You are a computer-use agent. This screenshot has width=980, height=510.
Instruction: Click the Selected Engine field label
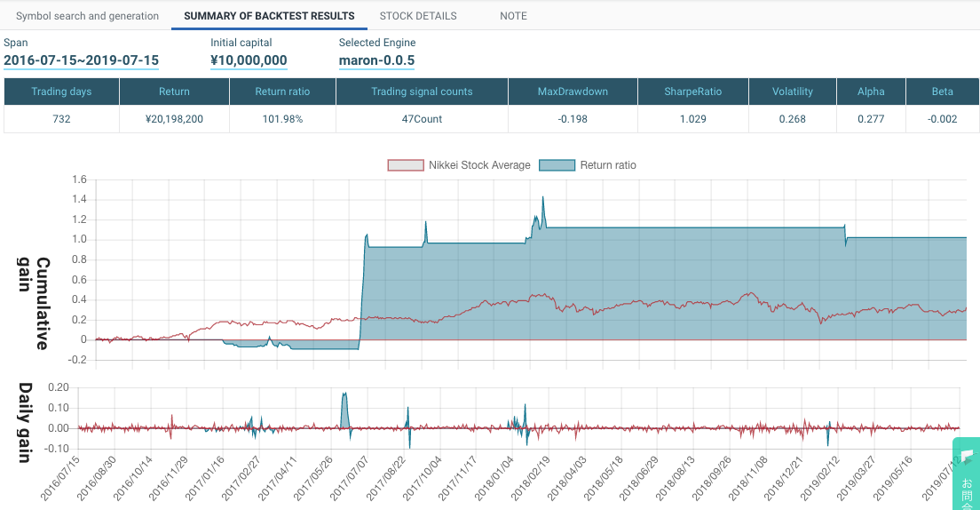(x=377, y=43)
